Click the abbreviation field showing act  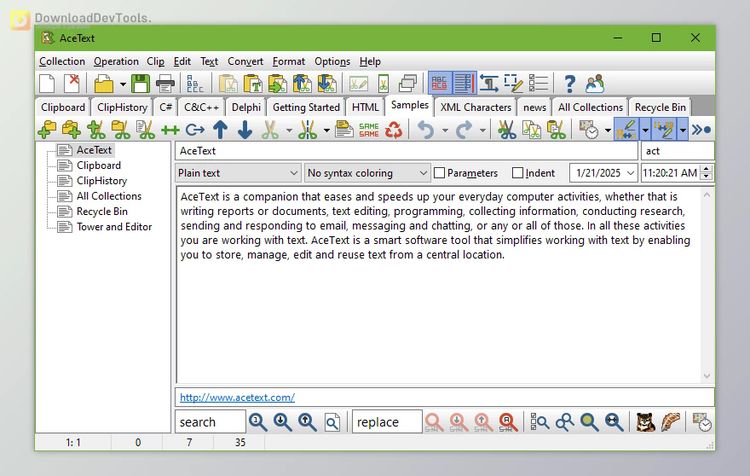(677, 151)
